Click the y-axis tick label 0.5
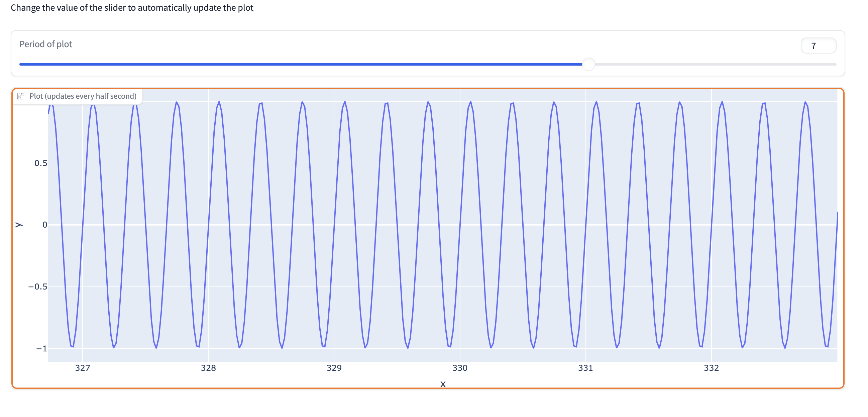Viewport: 868px width, 417px height. pos(41,163)
